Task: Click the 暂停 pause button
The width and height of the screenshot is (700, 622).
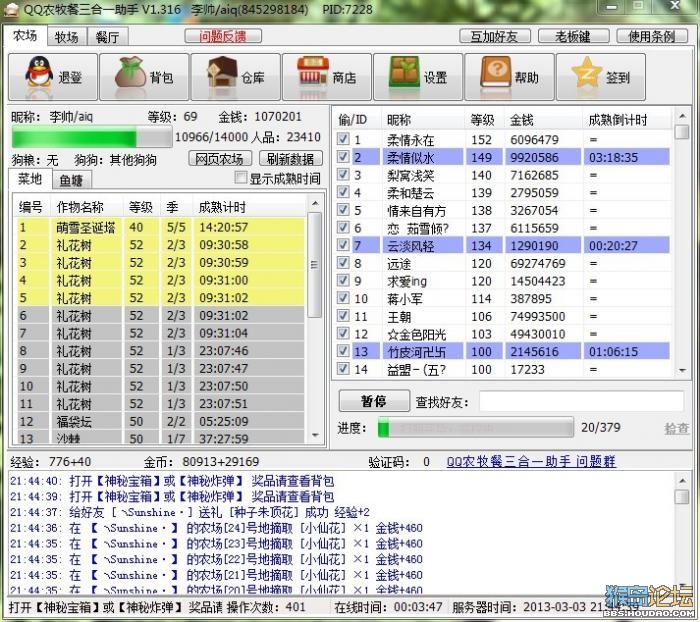Action: tap(374, 401)
